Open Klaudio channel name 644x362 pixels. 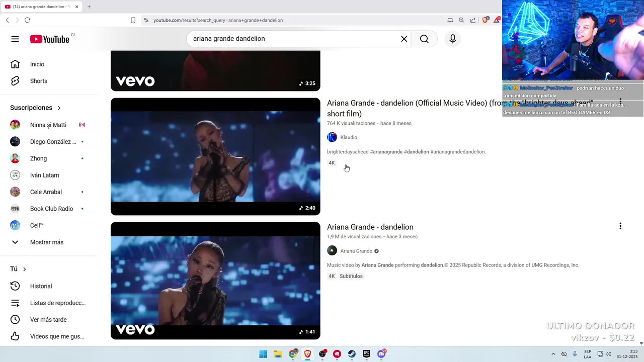pos(349,137)
